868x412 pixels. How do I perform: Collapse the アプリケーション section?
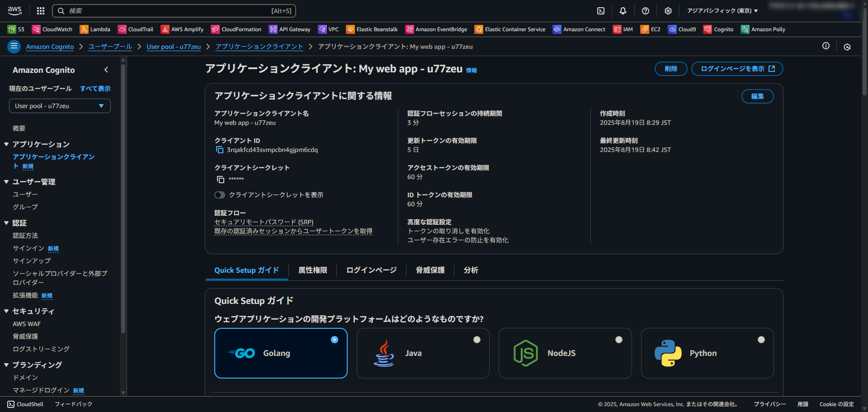tap(6, 144)
